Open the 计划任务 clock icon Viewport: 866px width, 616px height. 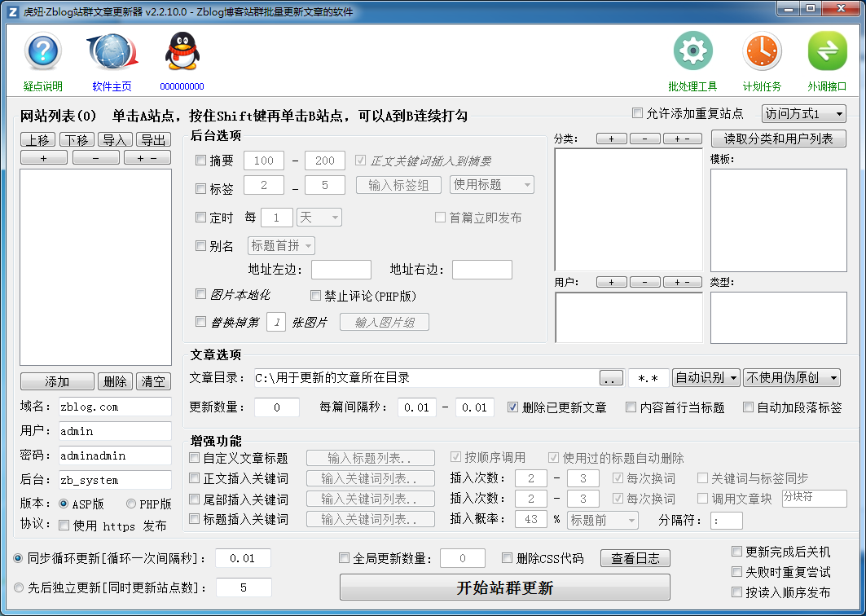coord(763,51)
